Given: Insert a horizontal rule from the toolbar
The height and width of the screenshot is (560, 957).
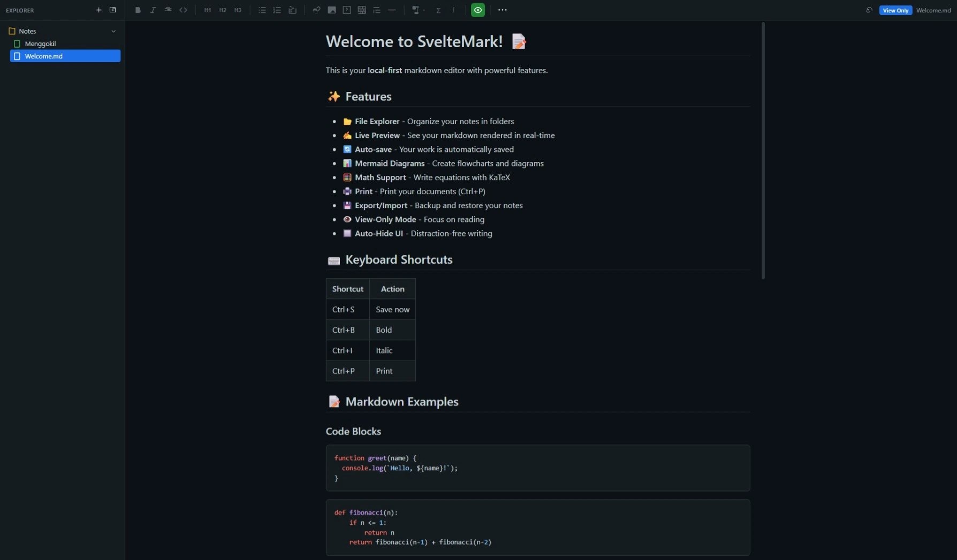Looking at the screenshot, I should click(x=392, y=10).
